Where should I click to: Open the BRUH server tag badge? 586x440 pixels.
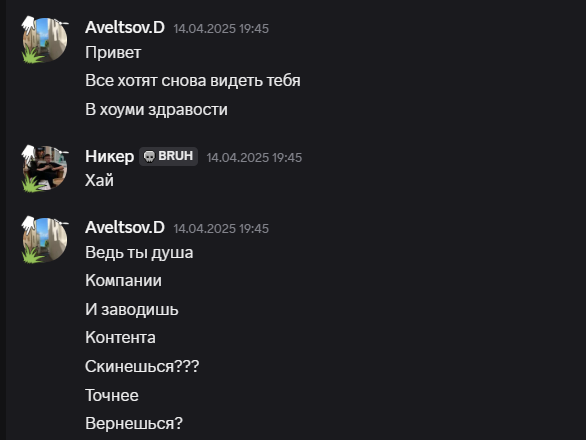[169, 156]
